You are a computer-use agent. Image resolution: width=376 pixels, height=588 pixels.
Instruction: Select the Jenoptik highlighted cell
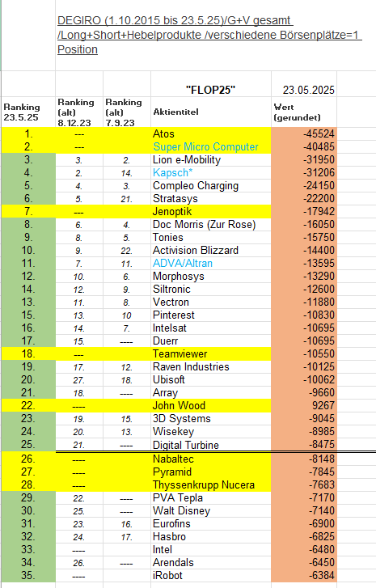click(x=211, y=211)
